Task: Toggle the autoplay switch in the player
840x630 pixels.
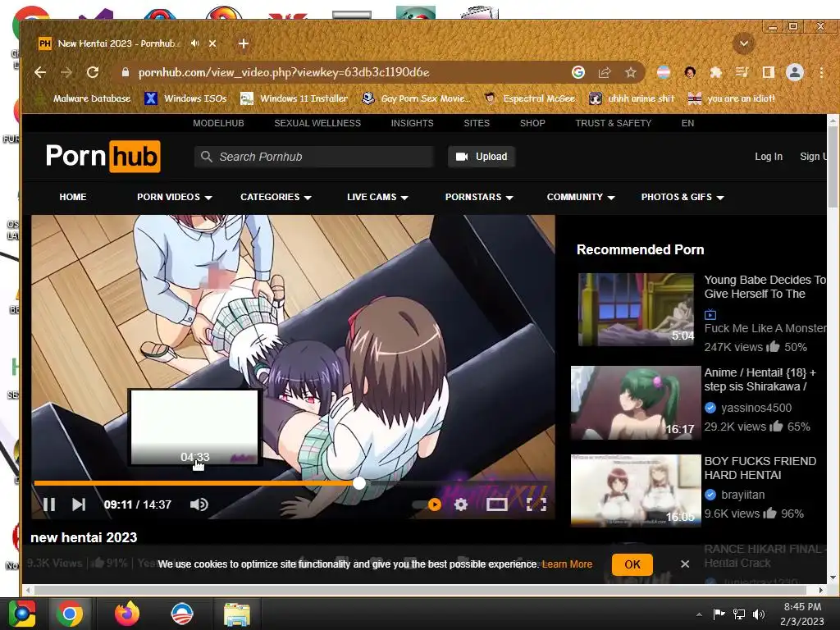Action: [x=427, y=504]
